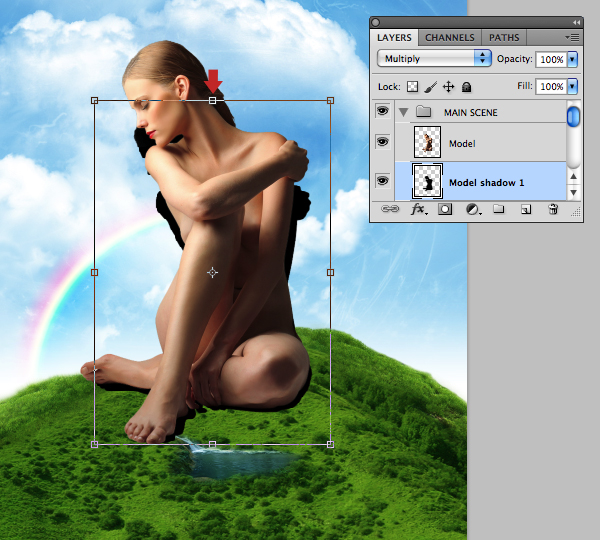This screenshot has height=540, width=600.
Task: Click the link layers icon
Action: [390, 209]
